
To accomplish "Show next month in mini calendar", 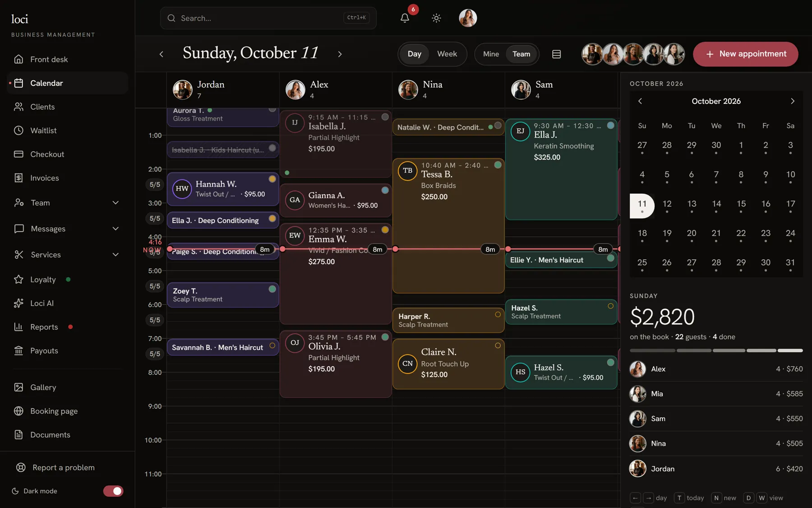I will 793,101.
